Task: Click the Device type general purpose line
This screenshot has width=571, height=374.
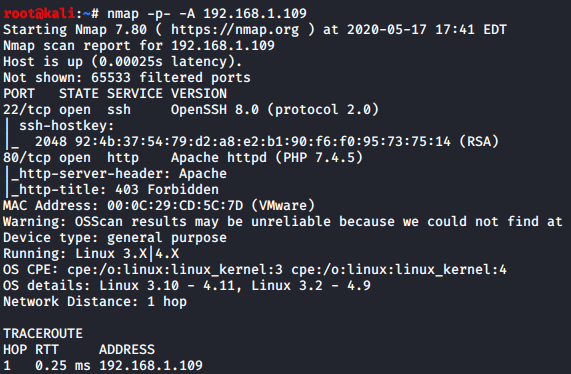Action: click(x=115, y=238)
